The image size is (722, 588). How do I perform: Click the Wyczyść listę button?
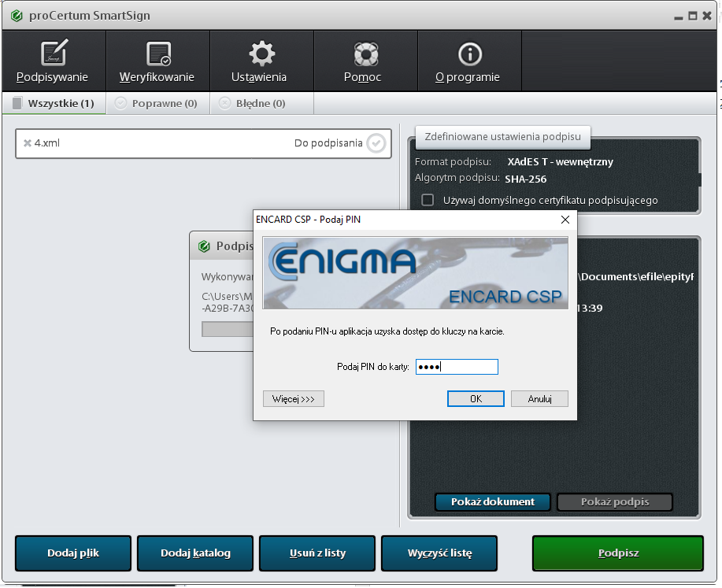(x=439, y=553)
